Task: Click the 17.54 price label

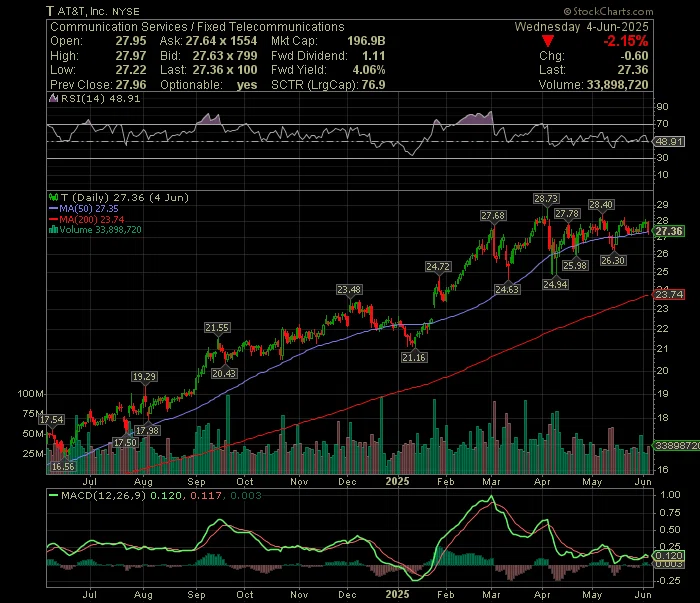Action: [51, 420]
